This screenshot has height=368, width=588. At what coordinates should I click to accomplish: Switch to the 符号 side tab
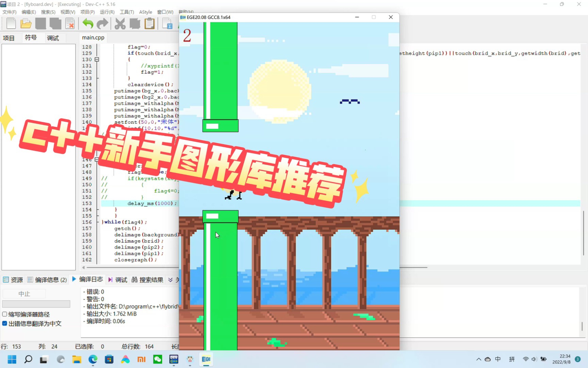click(31, 37)
